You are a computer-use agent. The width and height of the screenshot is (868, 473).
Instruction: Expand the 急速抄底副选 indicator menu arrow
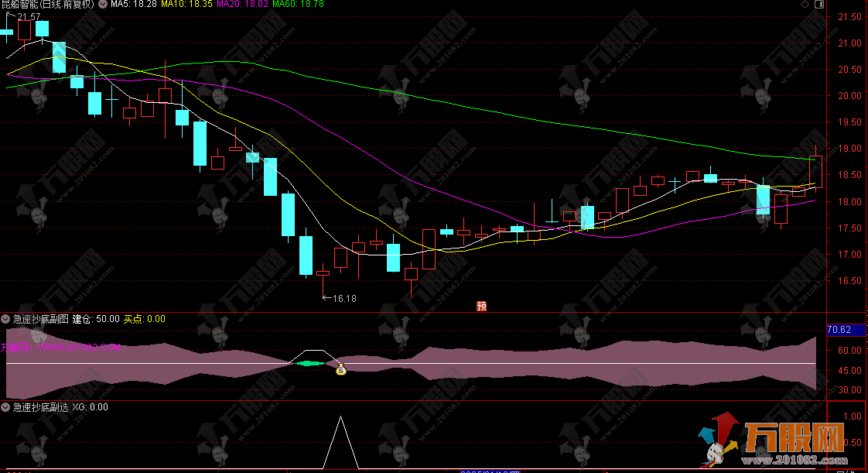[x=5, y=407]
